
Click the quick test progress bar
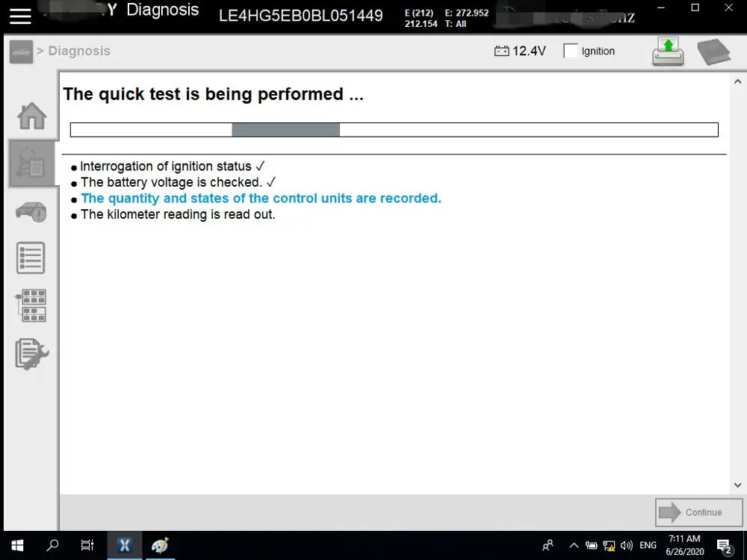tap(394, 129)
